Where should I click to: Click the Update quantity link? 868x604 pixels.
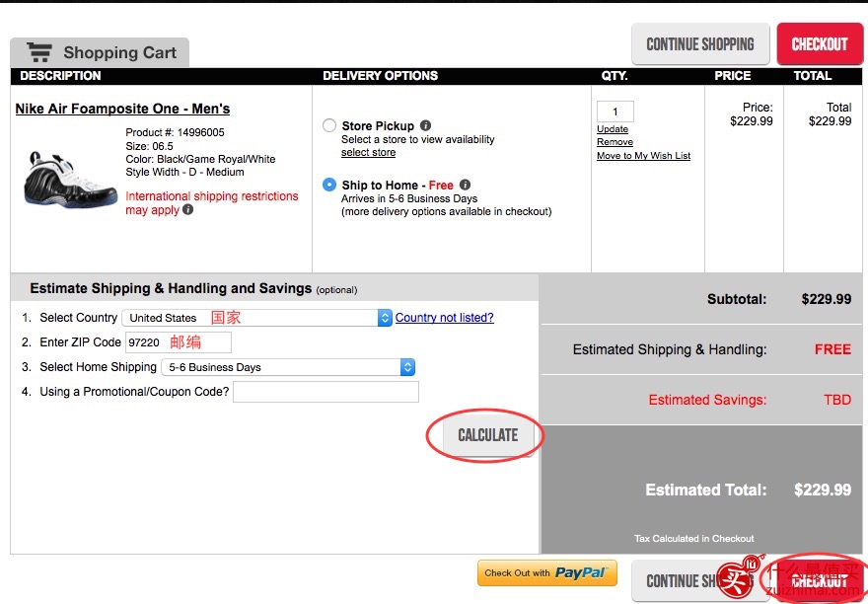coord(613,129)
